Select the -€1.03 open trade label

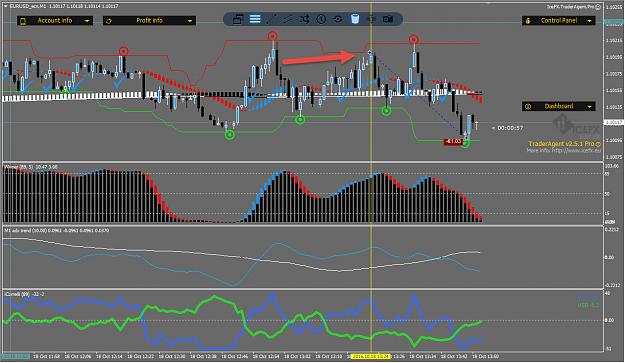tap(453, 141)
